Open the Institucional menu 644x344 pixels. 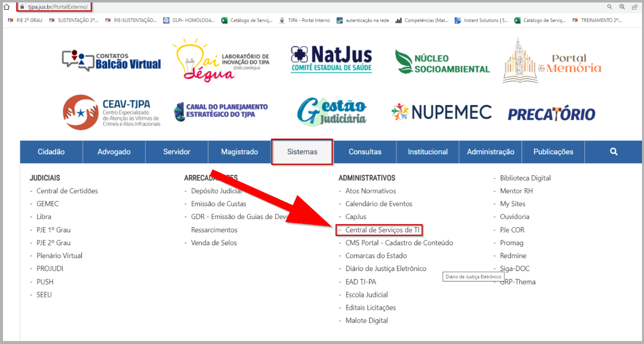(x=428, y=152)
